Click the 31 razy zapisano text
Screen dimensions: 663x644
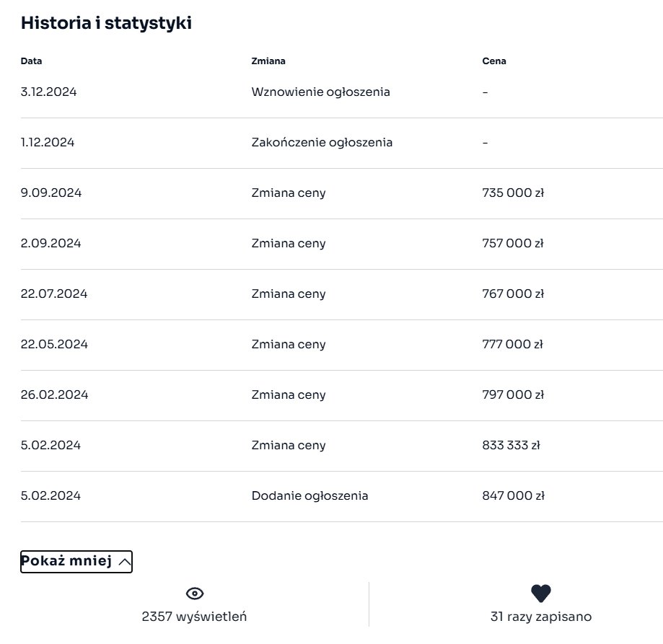[541, 617]
